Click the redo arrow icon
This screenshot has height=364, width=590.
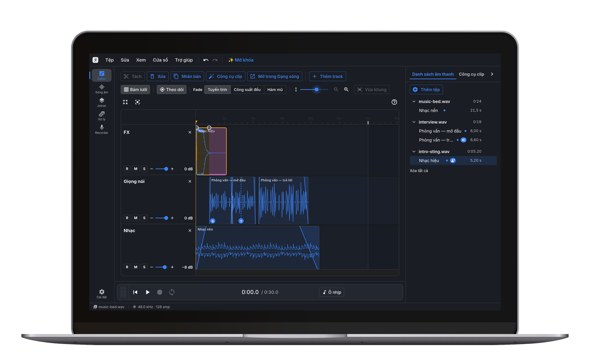[215, 60]
